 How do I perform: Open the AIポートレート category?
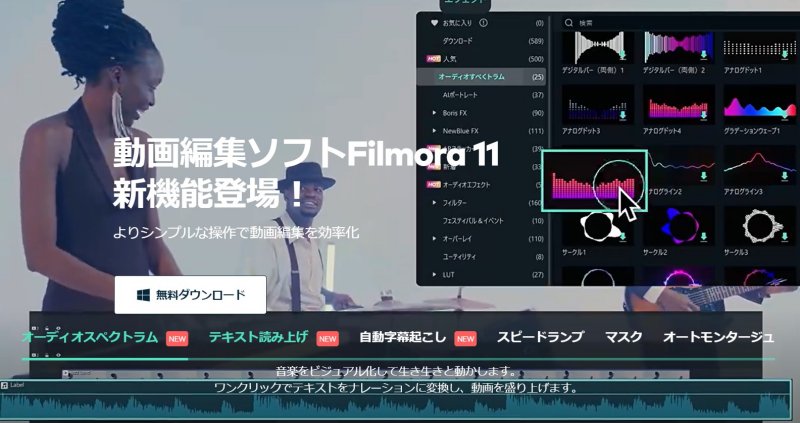[x=460, y=95]
